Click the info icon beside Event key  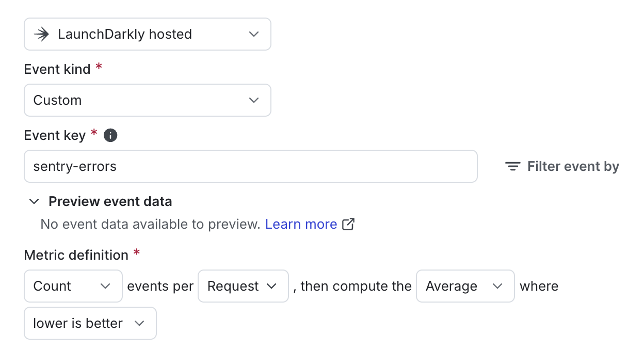[x=110, y=135]
